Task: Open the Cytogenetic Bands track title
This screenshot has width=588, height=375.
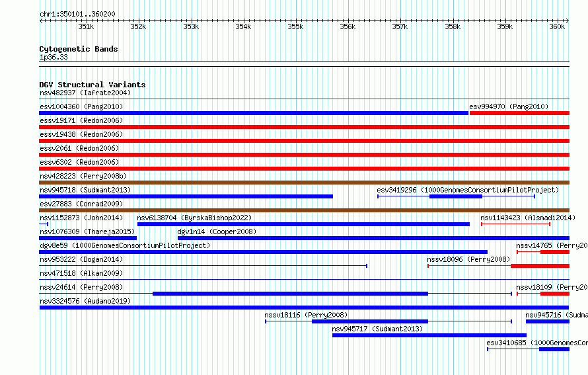Action: pos(79,49)
